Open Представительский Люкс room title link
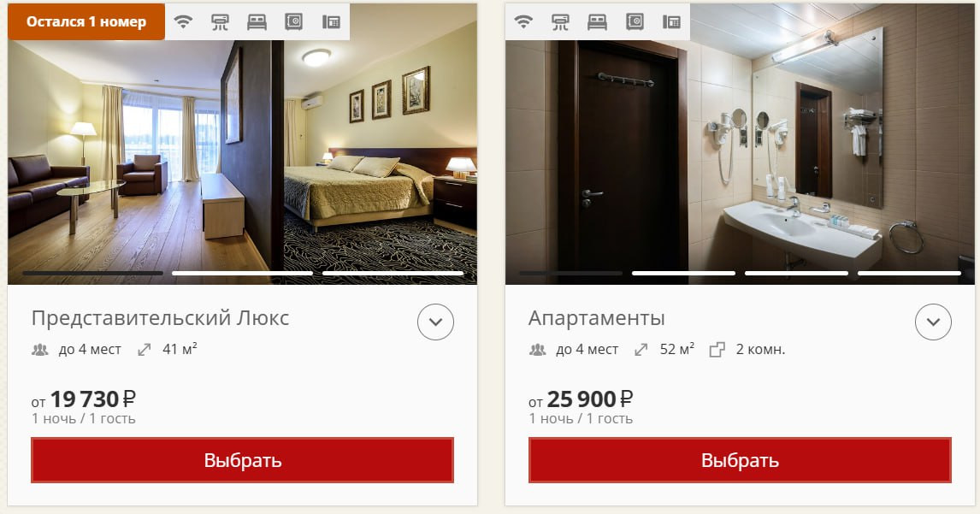 (x=160, y=318)
